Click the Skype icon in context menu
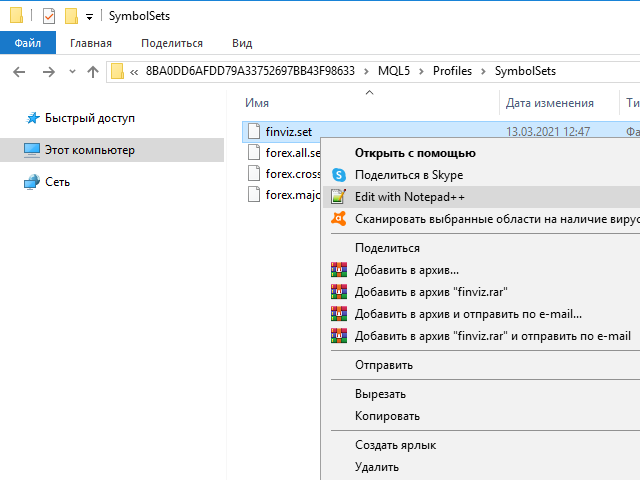Viewport: 640px width, 480px height. [338, 175]
